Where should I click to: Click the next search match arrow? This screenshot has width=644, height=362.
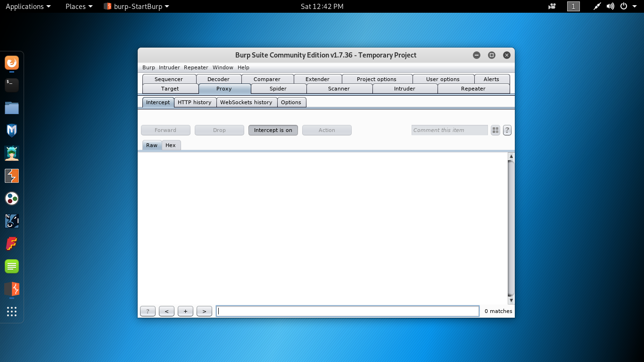(x=204, y=311)
